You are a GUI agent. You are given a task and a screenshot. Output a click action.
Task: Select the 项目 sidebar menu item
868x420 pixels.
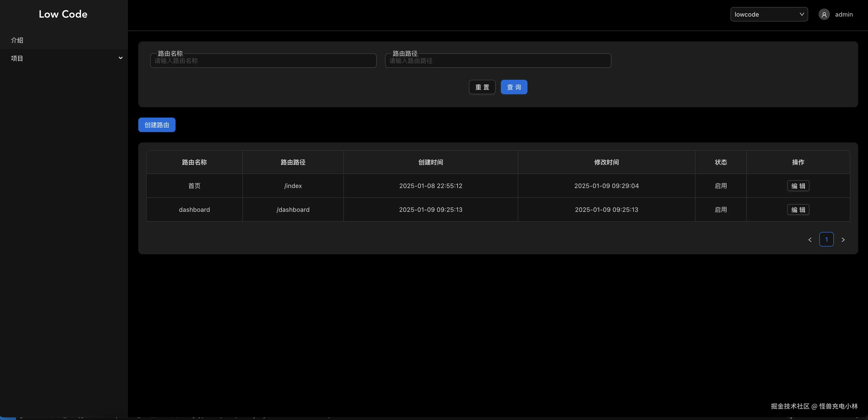click(17, 58)
